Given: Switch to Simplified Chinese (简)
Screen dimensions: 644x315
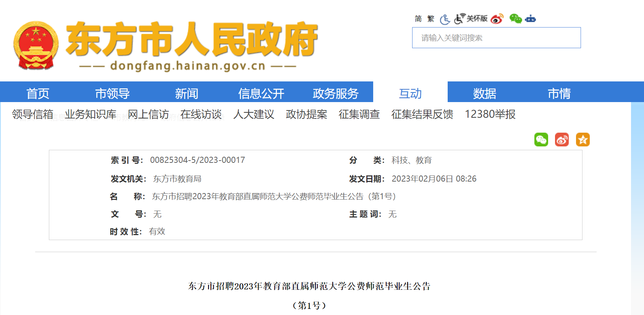Looking at the screenshot, I should (x=418, y=19).
